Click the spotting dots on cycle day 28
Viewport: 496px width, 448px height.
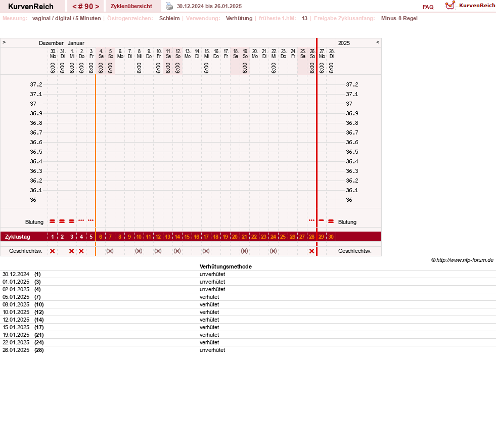tap(311, 220)
